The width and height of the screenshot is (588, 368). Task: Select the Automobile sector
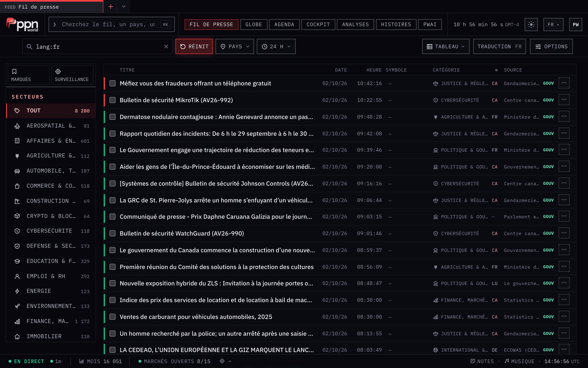click(51, 171)
